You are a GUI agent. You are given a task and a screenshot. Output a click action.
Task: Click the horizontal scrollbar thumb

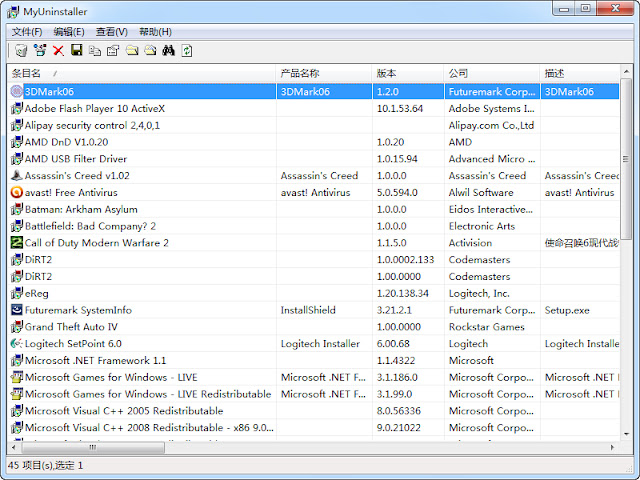93,447
